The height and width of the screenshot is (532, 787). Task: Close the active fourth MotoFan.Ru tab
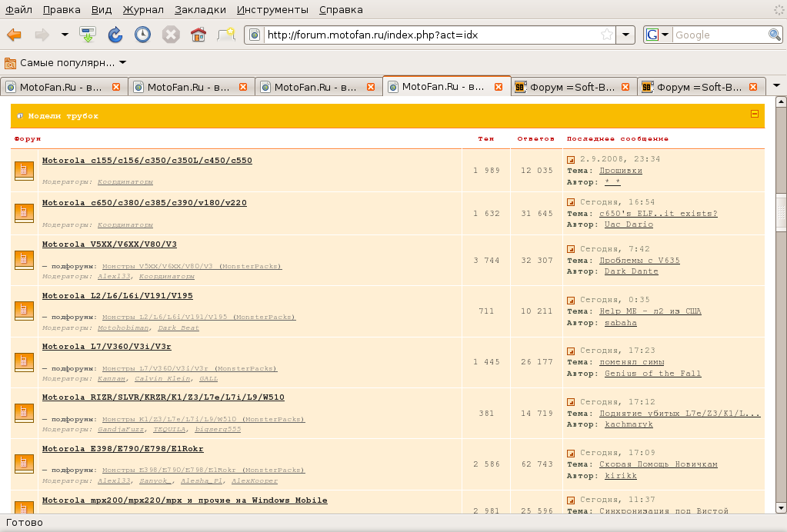coord(499,87)
